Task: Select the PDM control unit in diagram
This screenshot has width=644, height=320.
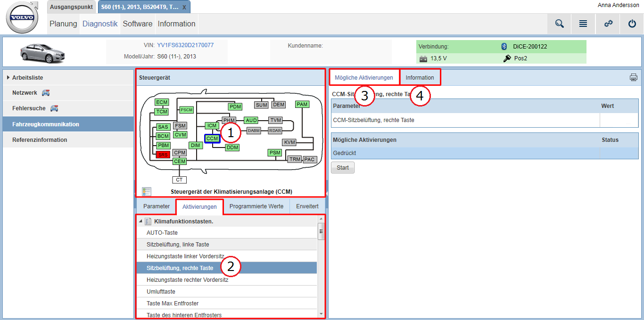Action: coord(235,107)
